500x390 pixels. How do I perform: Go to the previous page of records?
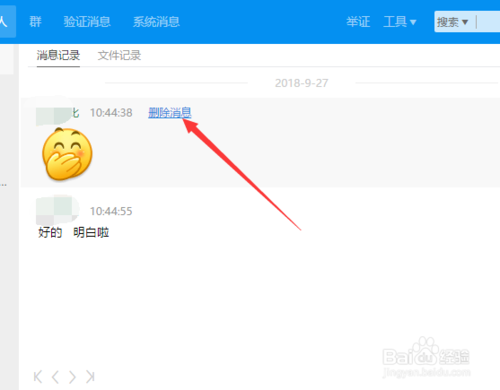[x=55, y=377]
